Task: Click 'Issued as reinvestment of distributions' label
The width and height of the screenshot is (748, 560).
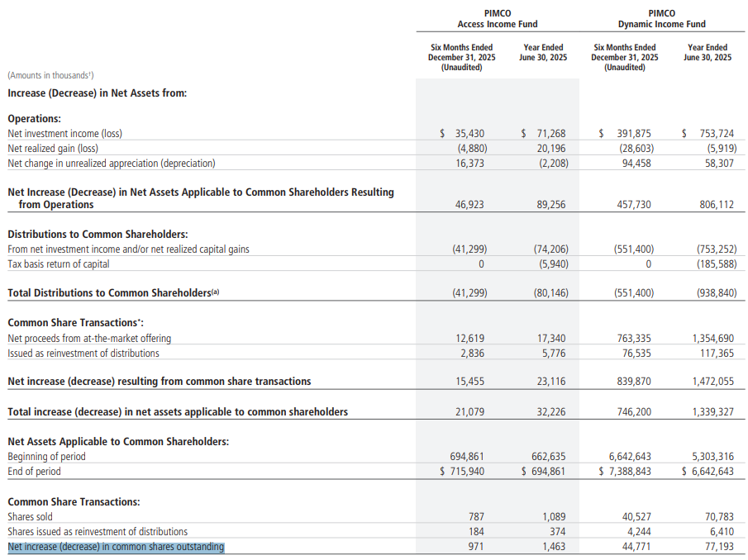Action: click(83, 354)
